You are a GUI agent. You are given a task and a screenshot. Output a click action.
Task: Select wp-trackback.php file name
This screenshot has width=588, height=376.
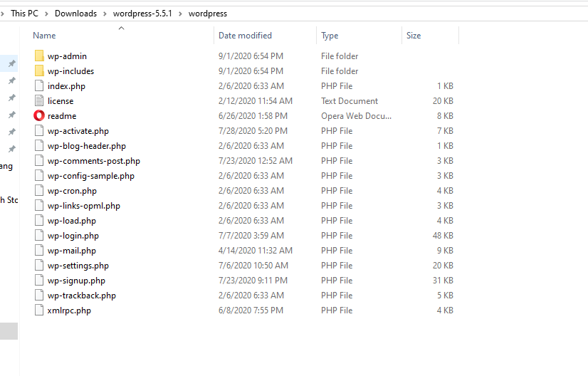(x=81, y=296)
